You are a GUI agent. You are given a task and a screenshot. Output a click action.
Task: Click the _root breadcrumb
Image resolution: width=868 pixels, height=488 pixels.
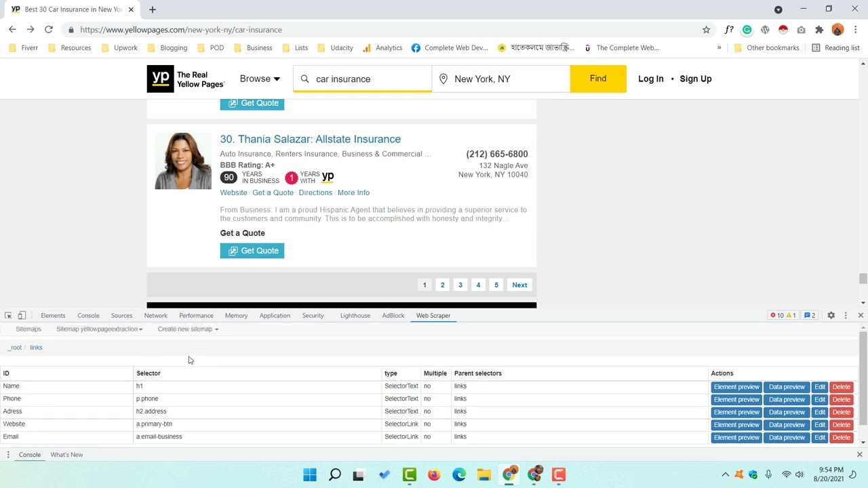tap(15, 348)
